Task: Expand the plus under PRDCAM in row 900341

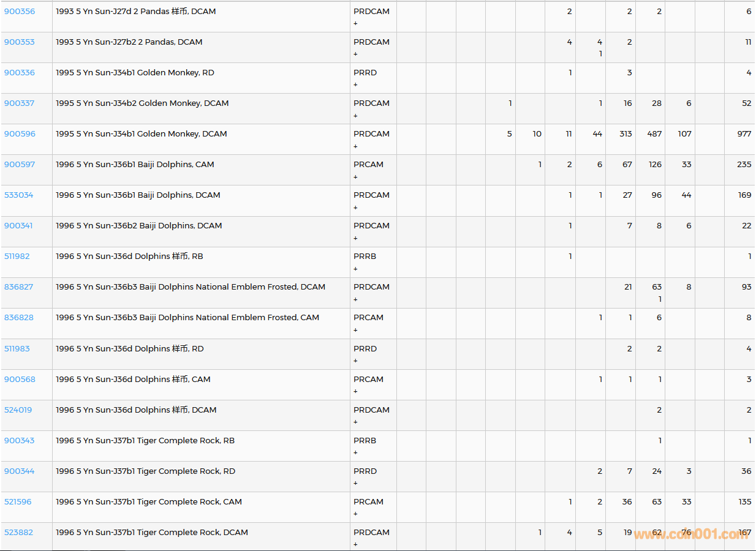Action: (x=355, y=238)
